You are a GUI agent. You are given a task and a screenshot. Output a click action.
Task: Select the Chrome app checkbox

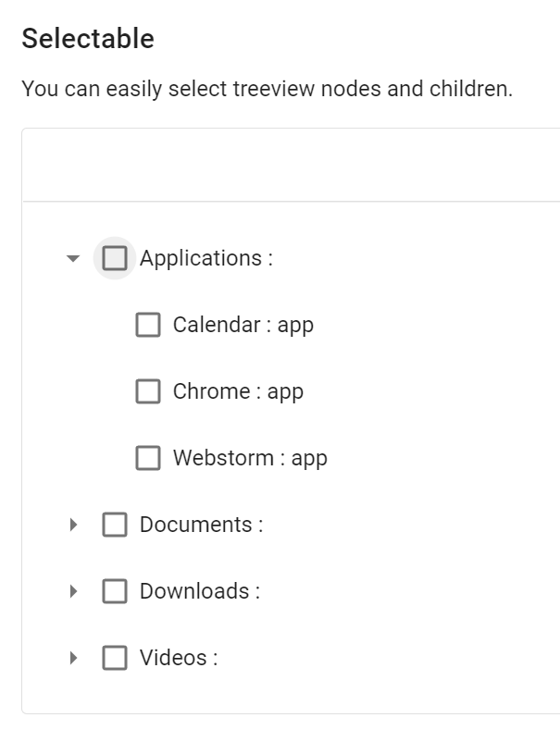click(148, 391)
